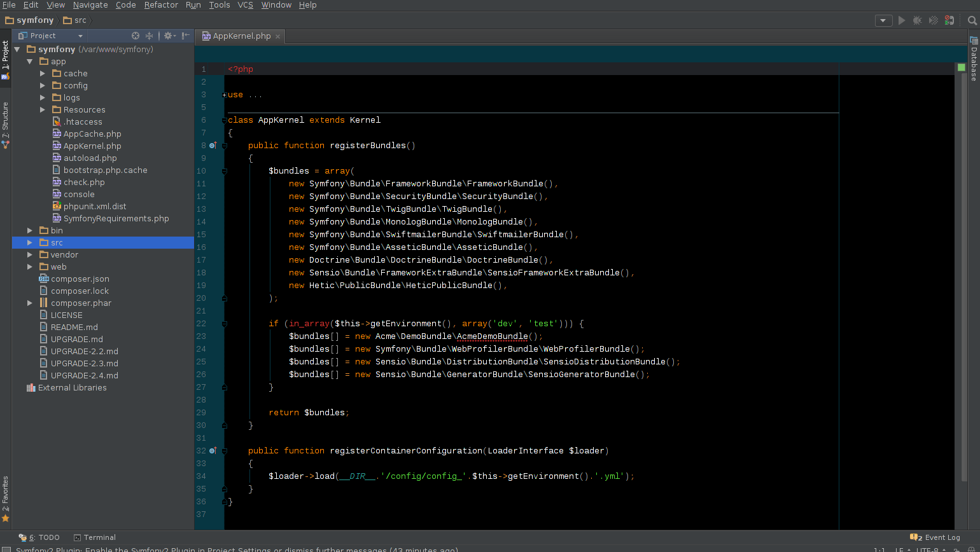Click Collapse All icon in Project panel
This screenshot has width=980, height=552.
coord(149,36)
